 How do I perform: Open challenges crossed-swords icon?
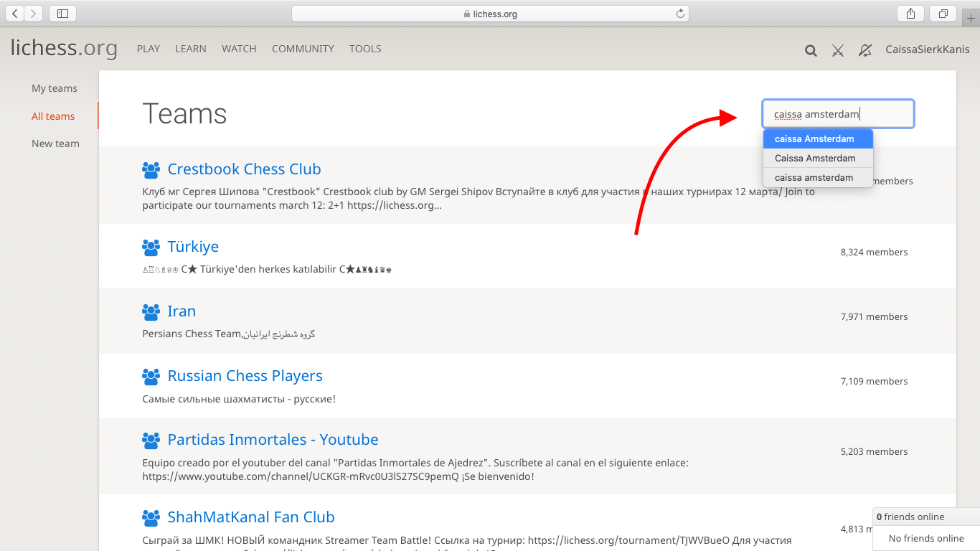[x=837, y=50]
